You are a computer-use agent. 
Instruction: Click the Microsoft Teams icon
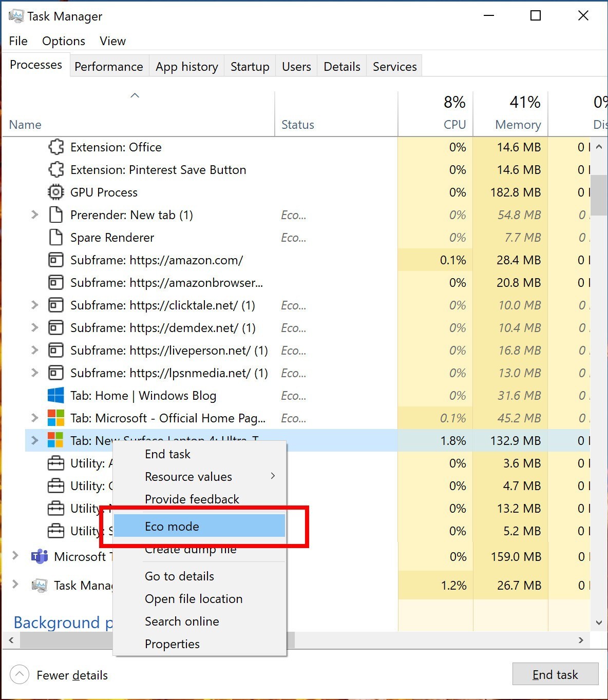pos(40,557)
